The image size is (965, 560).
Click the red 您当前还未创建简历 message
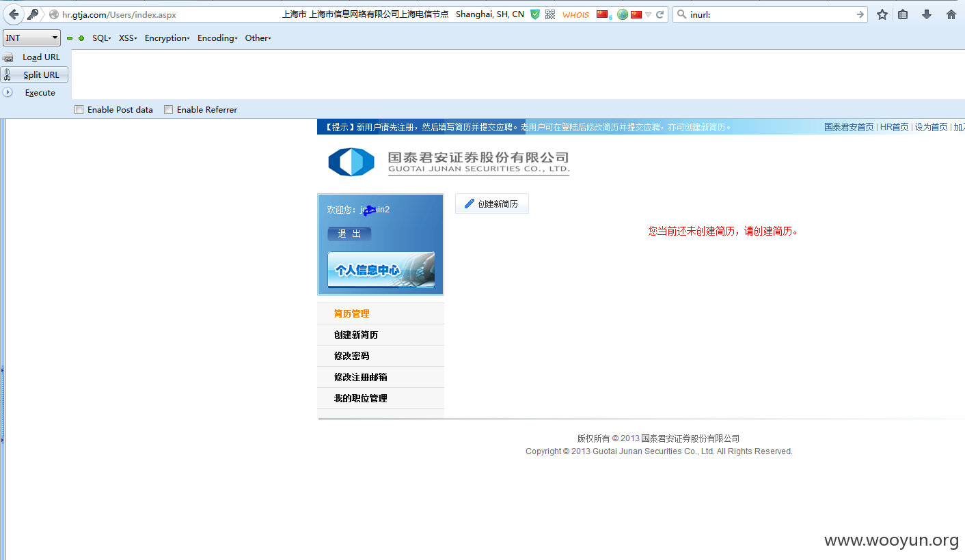coord(723,232)
